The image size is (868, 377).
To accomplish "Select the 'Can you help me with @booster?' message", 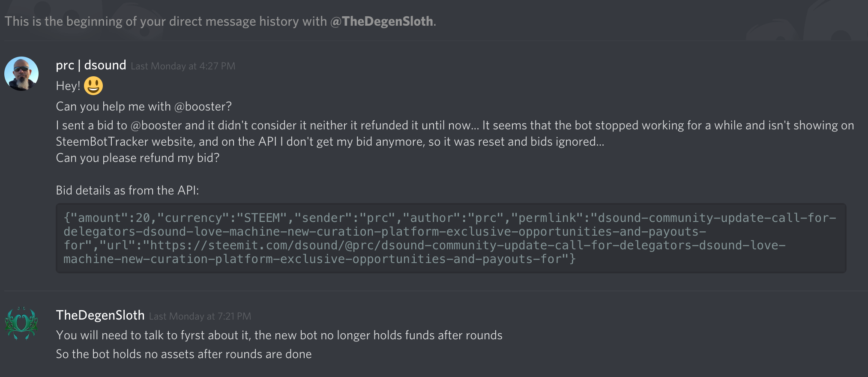I will 144,106.
